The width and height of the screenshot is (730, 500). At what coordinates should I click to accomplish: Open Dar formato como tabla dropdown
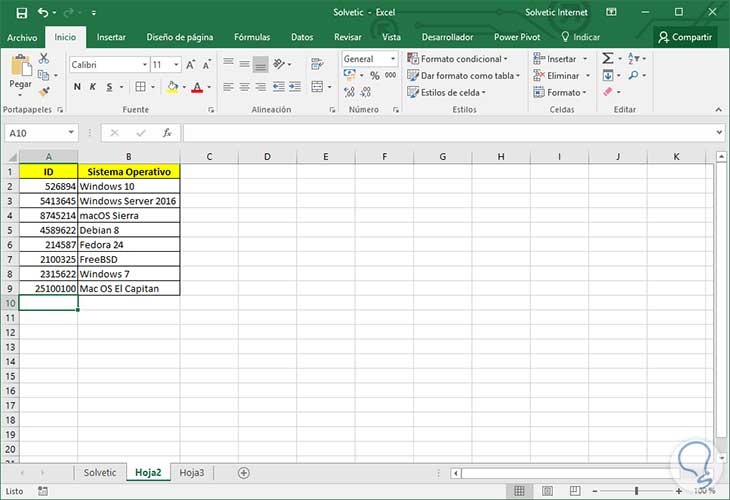point(463,75)
